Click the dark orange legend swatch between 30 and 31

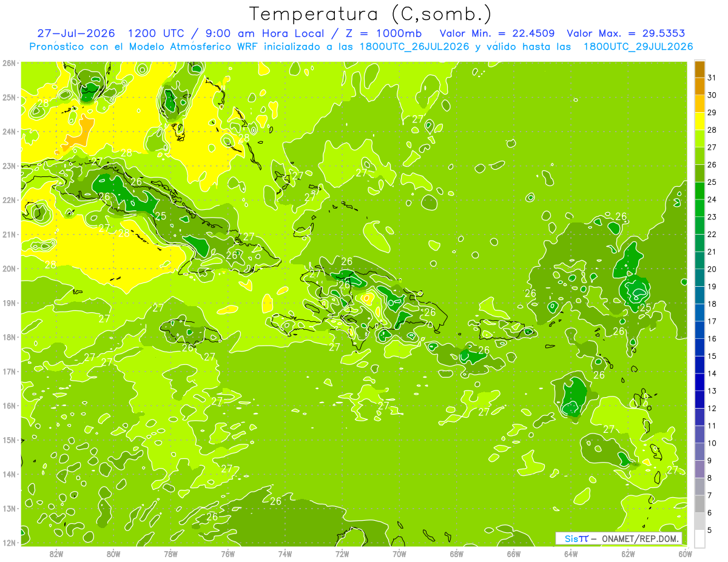coord(699,87)
